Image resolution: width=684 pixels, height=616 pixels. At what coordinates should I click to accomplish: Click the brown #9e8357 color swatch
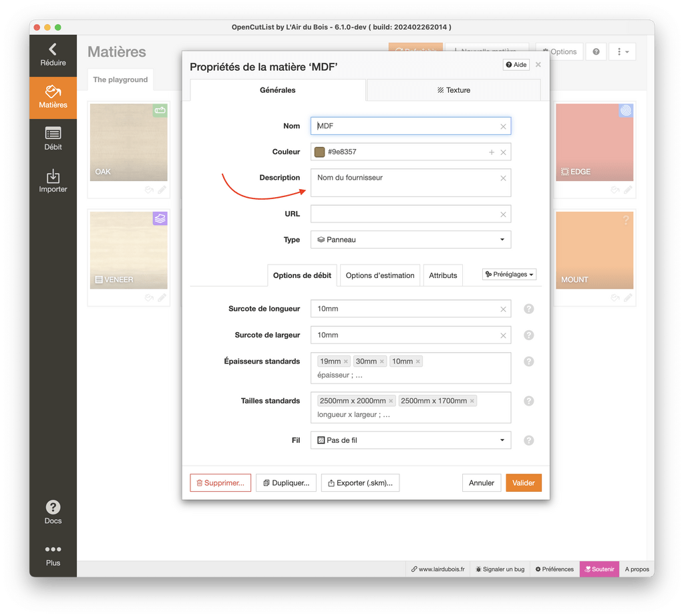tap(320, 152)
